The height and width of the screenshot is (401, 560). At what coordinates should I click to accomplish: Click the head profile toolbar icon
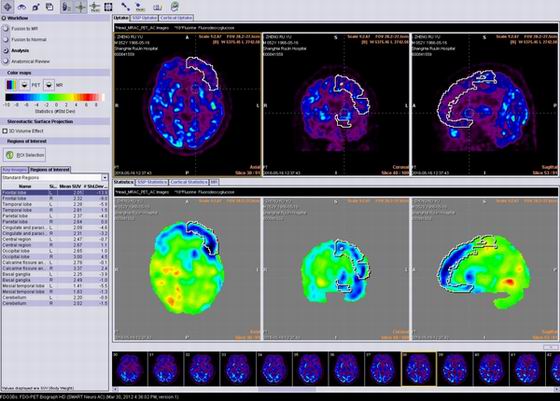[66, 7]
